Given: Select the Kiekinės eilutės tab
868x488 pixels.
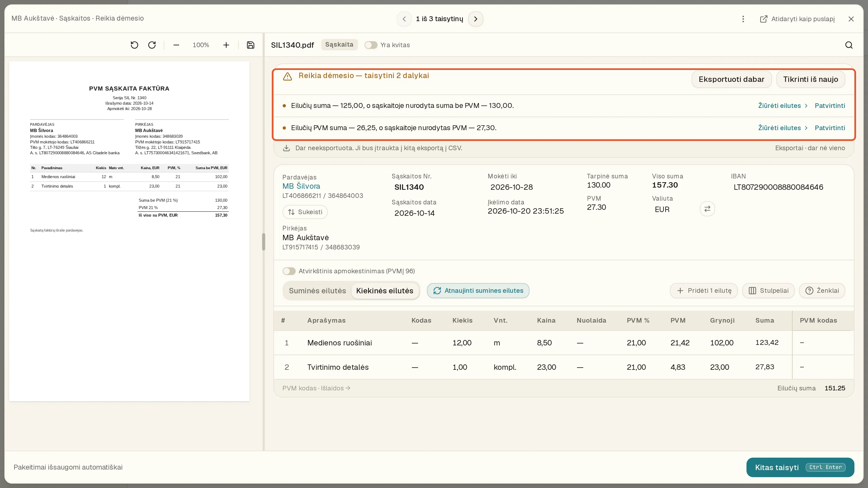Looking at the screenshot, I should click(x=384, y=291).
